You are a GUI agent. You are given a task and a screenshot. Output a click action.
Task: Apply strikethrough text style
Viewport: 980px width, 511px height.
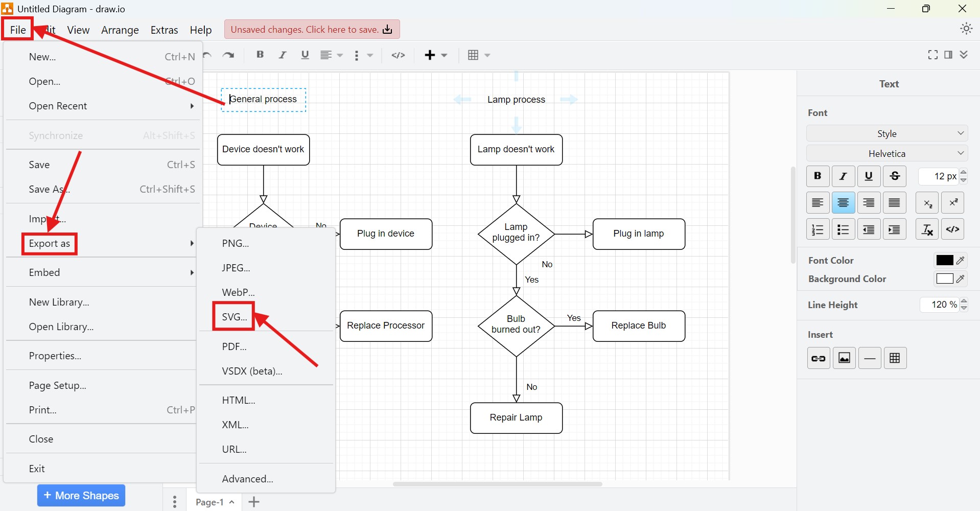point(894,176)
